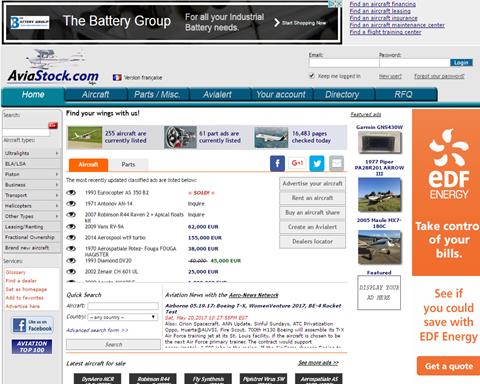Open the RFQ nav tab
The image size is (480, 384).
404,95
